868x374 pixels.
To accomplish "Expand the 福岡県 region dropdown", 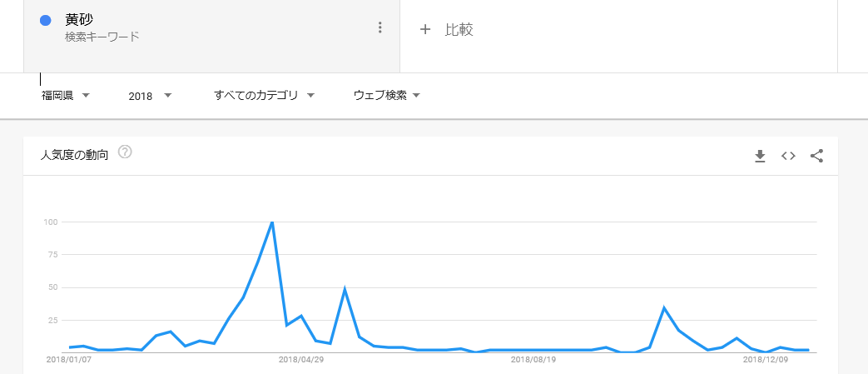I will point(65,96).
